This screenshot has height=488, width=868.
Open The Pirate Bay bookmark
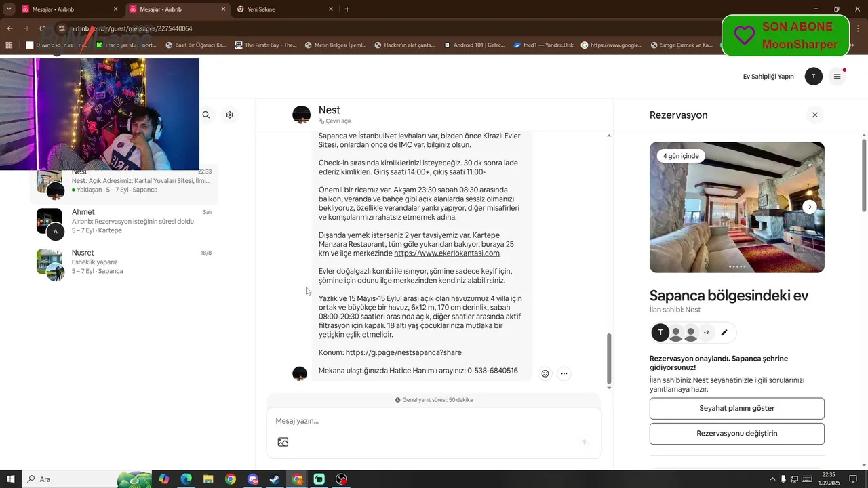click(x=266, y=45)
